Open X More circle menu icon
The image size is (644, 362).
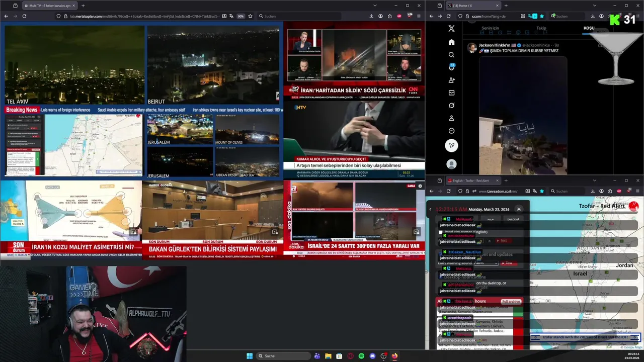451,131
